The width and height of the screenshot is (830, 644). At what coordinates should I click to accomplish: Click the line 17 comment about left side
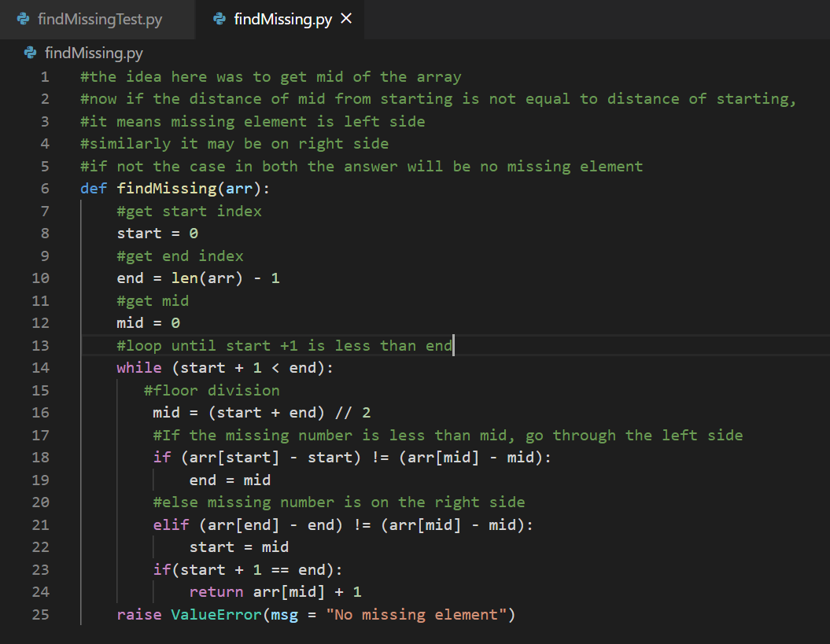click(x=448, y=436)
